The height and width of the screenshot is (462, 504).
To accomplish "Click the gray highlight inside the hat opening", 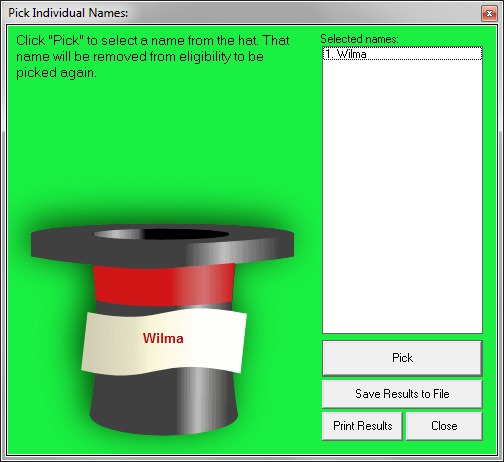I will tap(118, 234).
